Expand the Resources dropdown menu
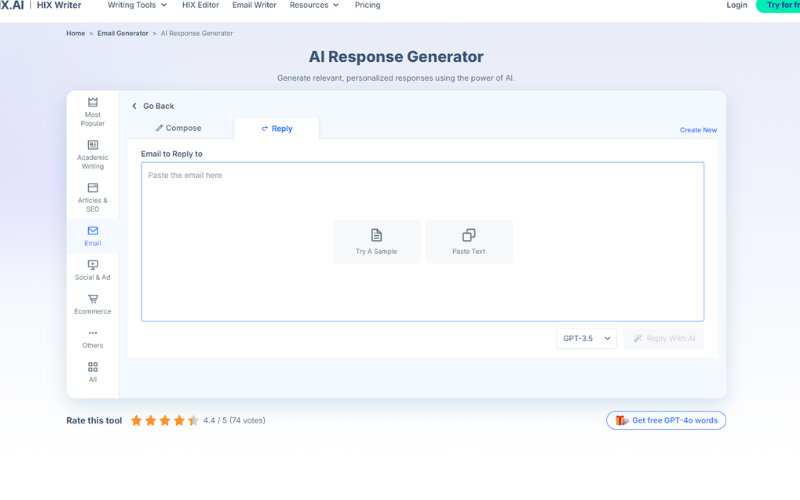The image size is (800, 500). 314,5
